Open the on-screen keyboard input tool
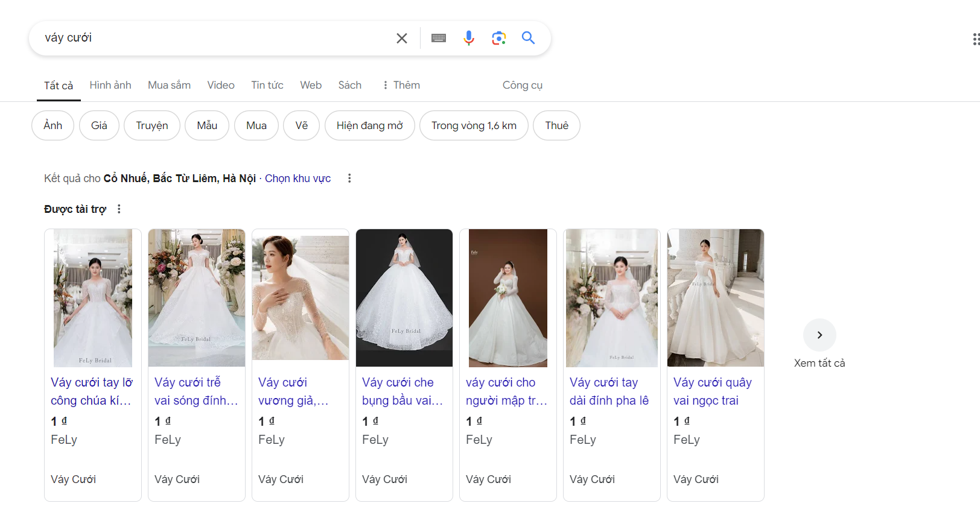This screenshot has width=980, height=512. click(x=439, y=38)
